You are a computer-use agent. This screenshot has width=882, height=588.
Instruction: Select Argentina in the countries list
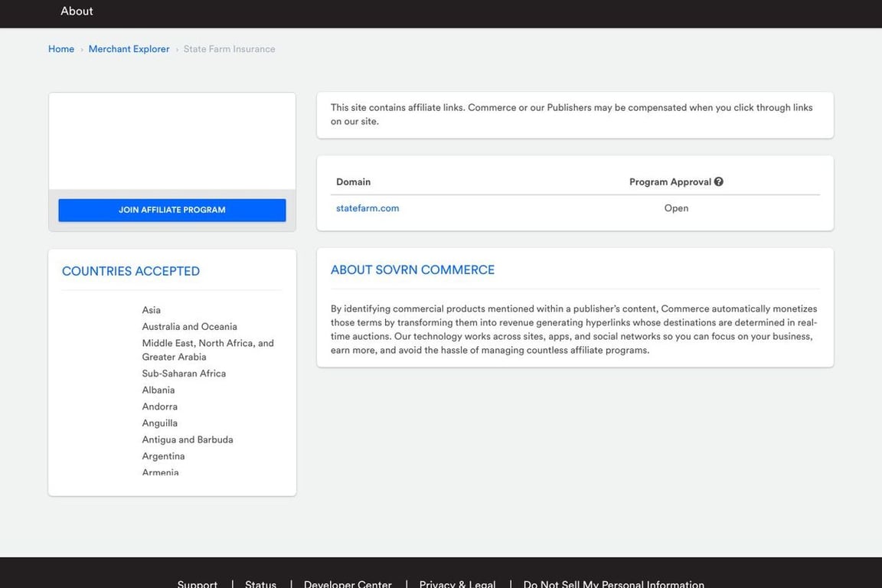point(163,456)
